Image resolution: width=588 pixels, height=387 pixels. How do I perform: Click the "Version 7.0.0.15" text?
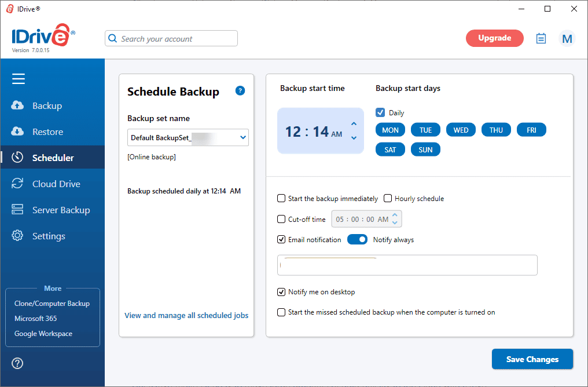point(31,50)
